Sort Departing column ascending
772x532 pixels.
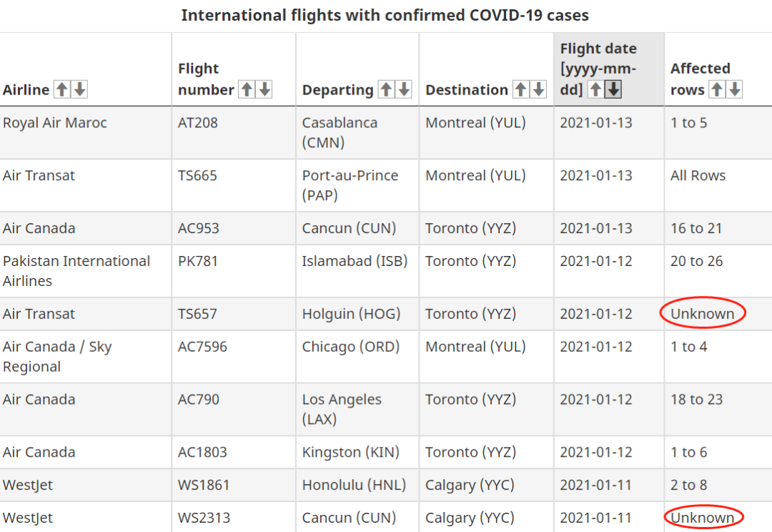click(x=387, y=89)
